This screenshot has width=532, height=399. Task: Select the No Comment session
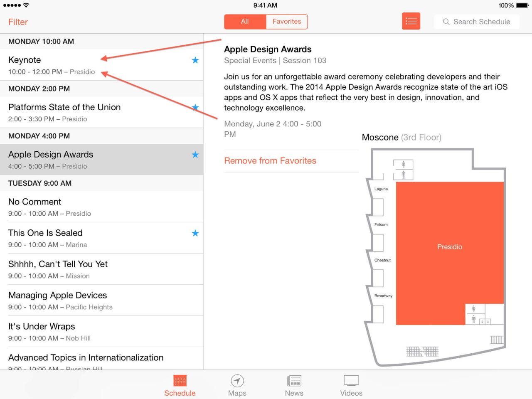(x=101, y=207)
